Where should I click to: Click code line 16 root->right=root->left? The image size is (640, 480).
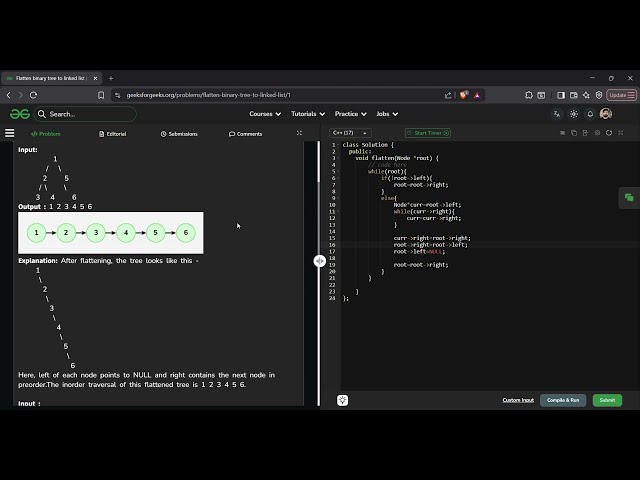pyautogui.click(x=431, y=245)
